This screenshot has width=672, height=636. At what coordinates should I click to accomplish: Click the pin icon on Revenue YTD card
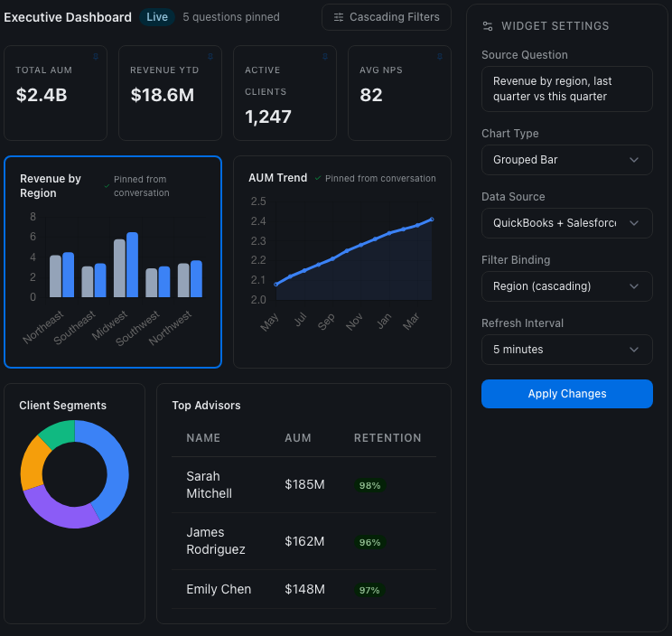pyautogui.click(x=210, y=57)
